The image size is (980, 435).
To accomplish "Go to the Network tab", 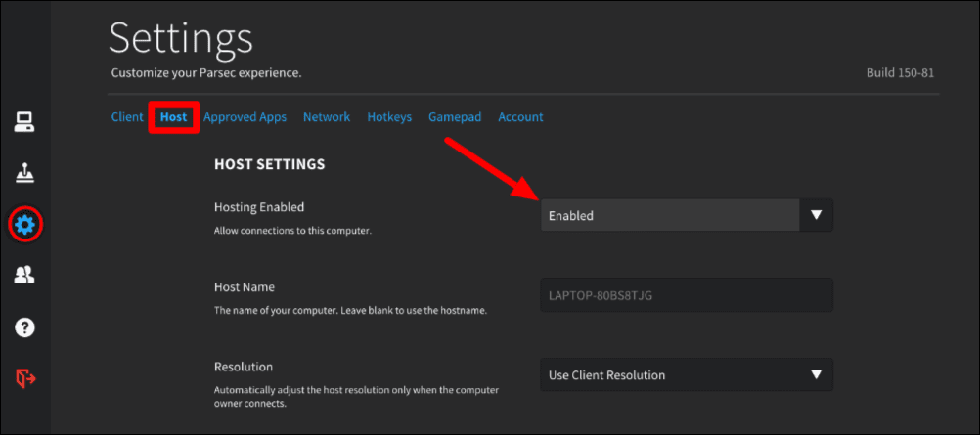I will [x=327, y=117].
